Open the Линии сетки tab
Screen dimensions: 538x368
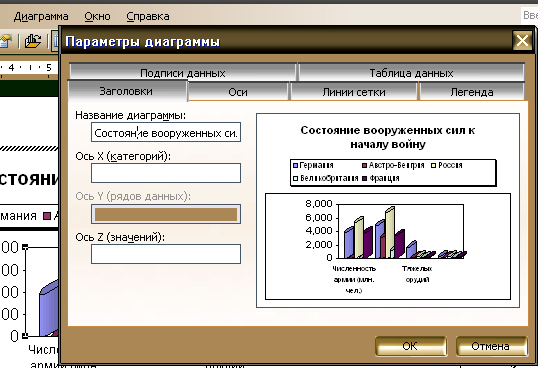pos(354,92)
